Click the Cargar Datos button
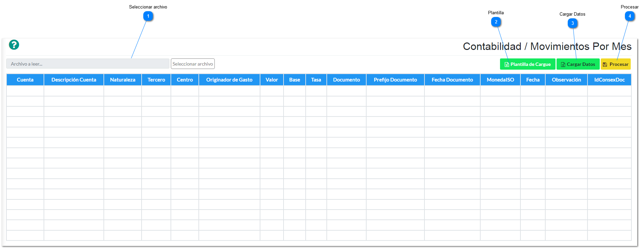Viewport: 644px width, 249px height. [x=578, y=64]
